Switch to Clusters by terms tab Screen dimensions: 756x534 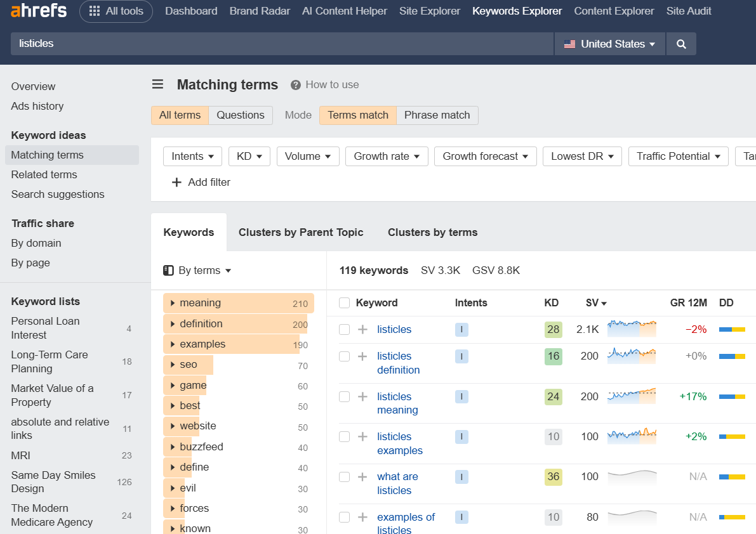432,232
